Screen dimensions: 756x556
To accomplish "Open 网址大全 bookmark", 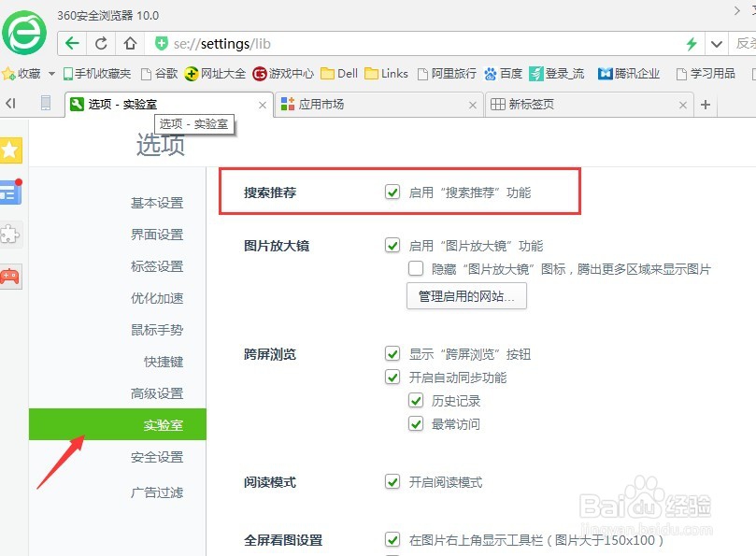I will [x=215, y=74].
